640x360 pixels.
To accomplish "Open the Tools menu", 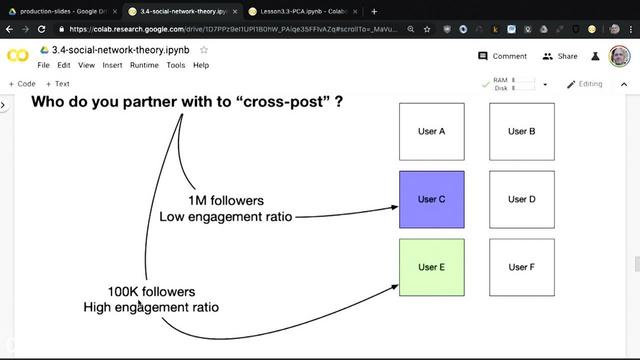I will point(176,65).
